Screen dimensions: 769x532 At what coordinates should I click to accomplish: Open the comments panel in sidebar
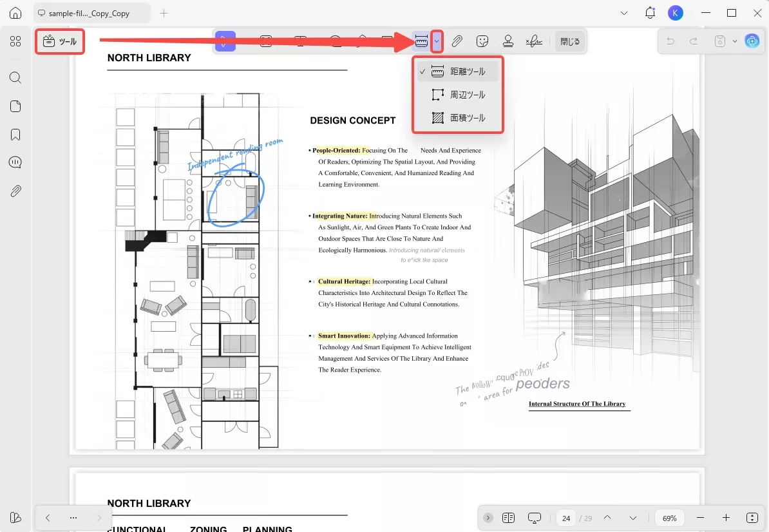(x=15, y=162)
